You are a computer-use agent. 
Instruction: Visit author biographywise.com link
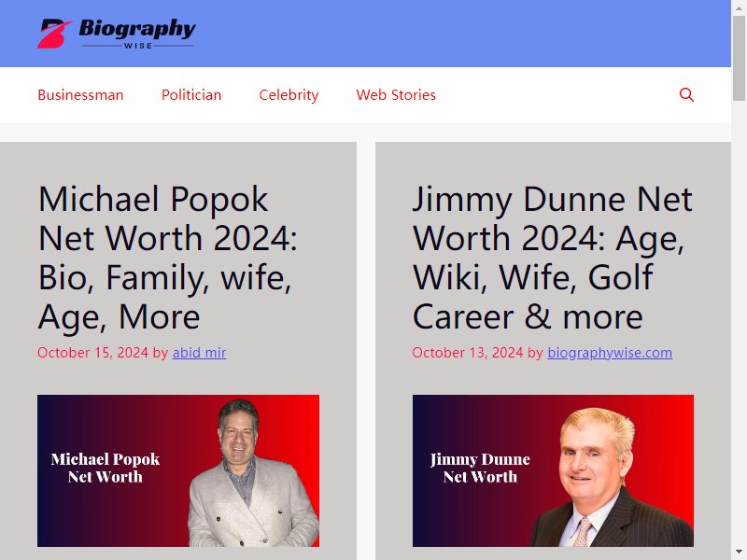point(610,353)
